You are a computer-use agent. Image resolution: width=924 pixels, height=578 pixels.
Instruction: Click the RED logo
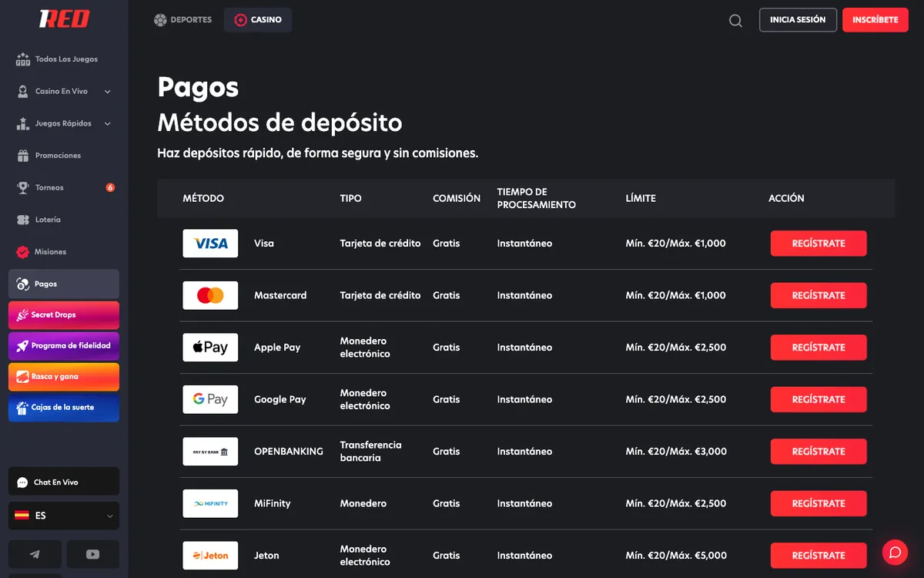point(65,19)
